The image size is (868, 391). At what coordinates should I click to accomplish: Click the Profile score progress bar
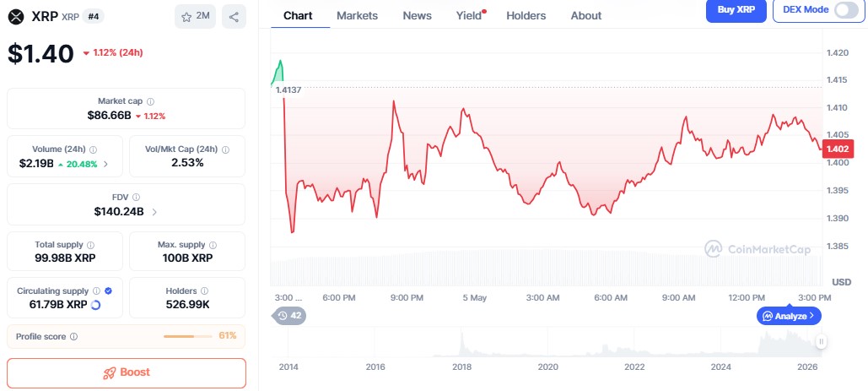pos(187,336)
